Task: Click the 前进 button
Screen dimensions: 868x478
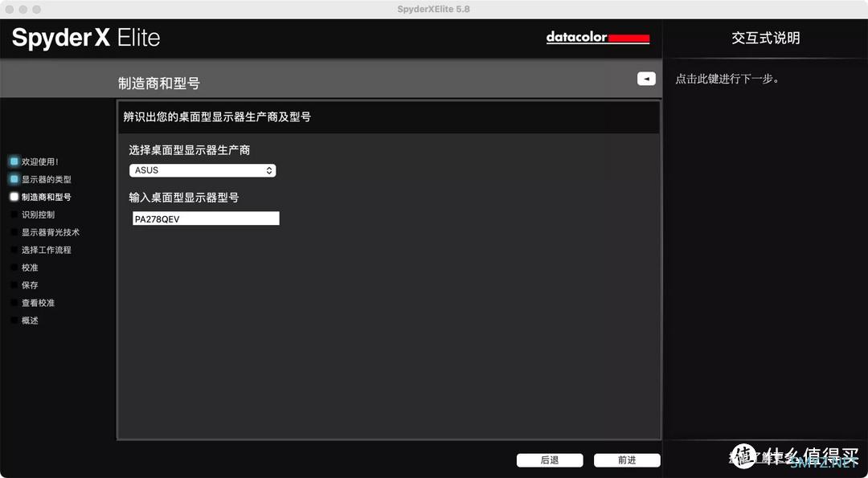Action: tap(627, 460)
